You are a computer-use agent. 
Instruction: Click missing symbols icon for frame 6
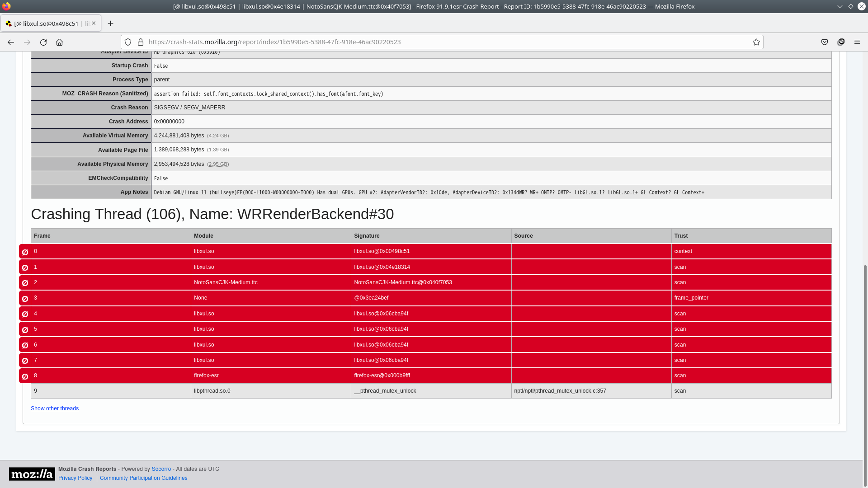coord(25,345)
